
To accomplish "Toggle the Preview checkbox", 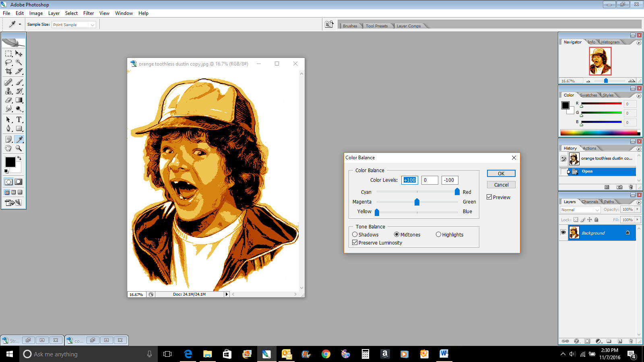I will 489,197.
